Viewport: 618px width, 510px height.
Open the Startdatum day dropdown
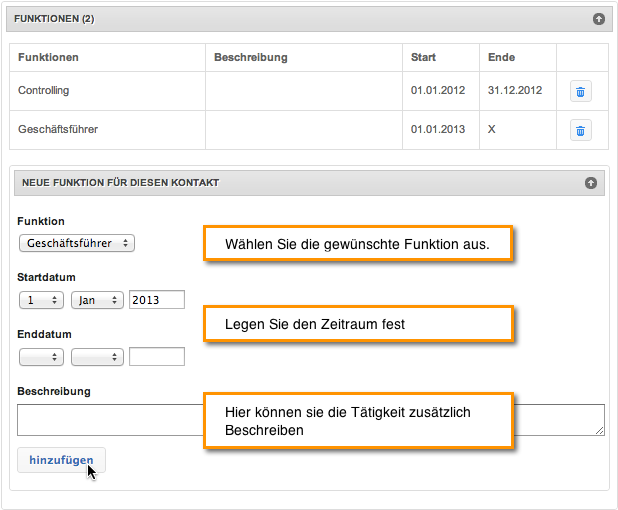(41, 300)
